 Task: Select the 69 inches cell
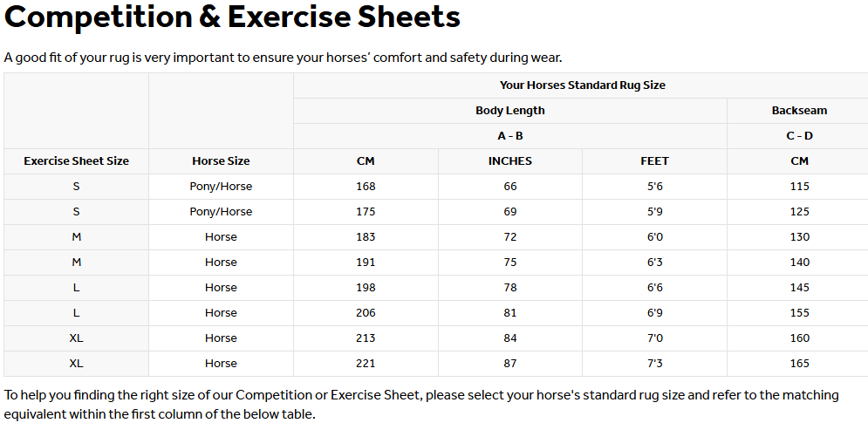tap(510, 212)
